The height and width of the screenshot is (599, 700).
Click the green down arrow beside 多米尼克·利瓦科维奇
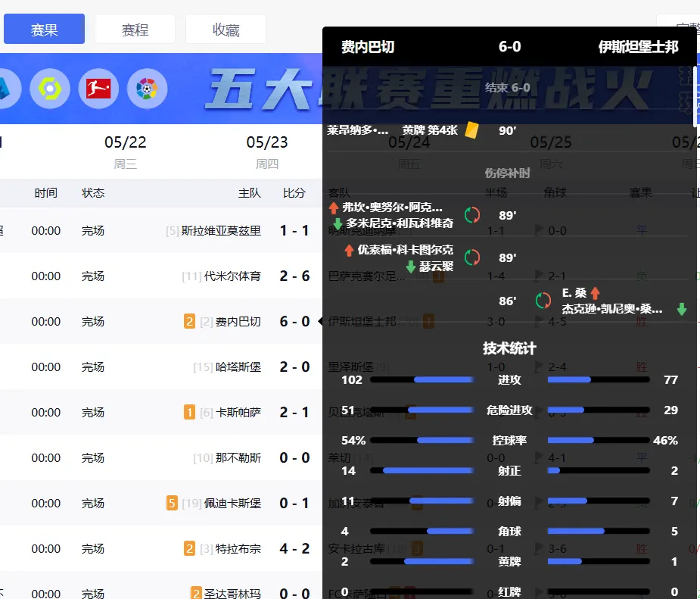click(338, 223)
